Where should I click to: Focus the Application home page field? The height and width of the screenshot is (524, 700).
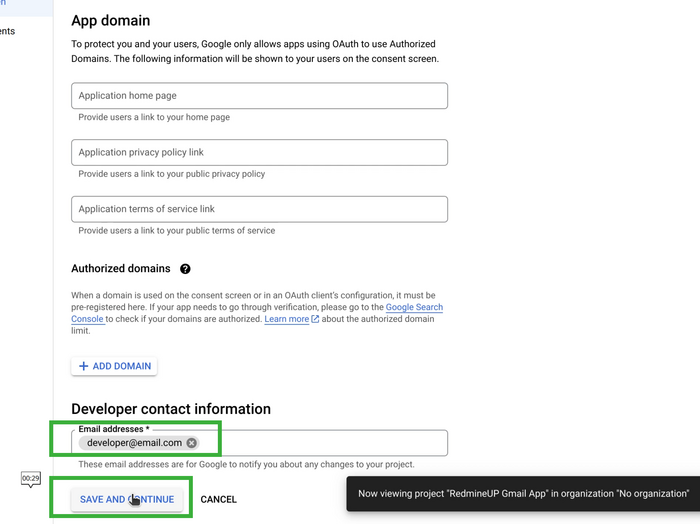click(x=259, y=96)
